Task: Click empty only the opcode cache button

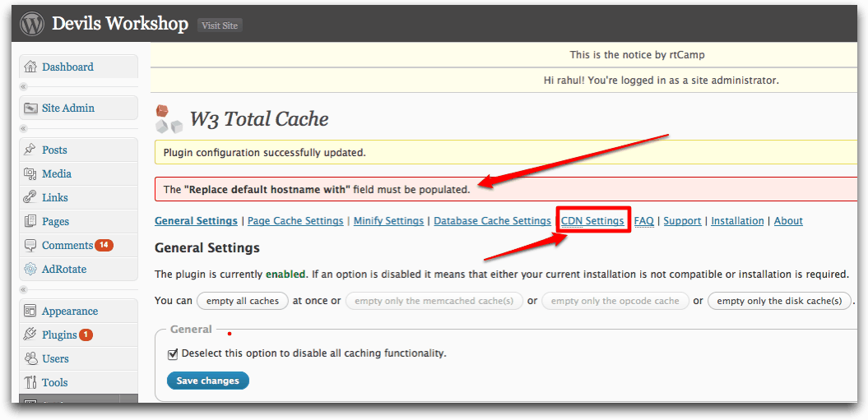Action: tap(615, 301)
